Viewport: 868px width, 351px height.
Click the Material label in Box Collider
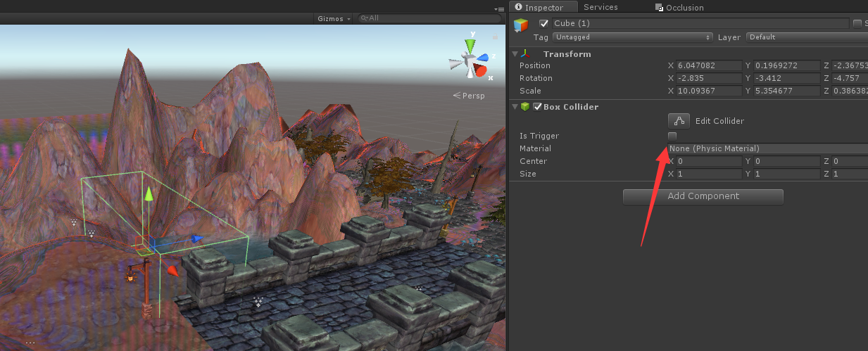point(535,148)
